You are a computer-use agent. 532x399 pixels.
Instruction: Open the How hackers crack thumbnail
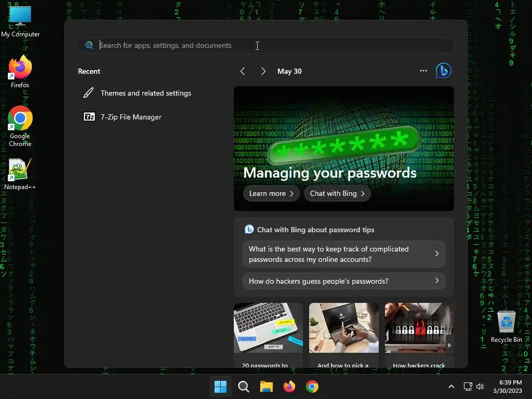tap(419, 328)
